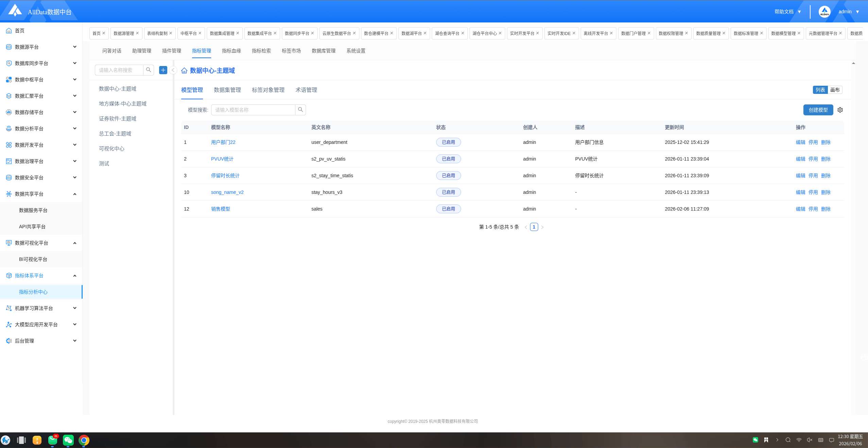
Task: Open WeChat from the taskbar
Action: (68, 440)
